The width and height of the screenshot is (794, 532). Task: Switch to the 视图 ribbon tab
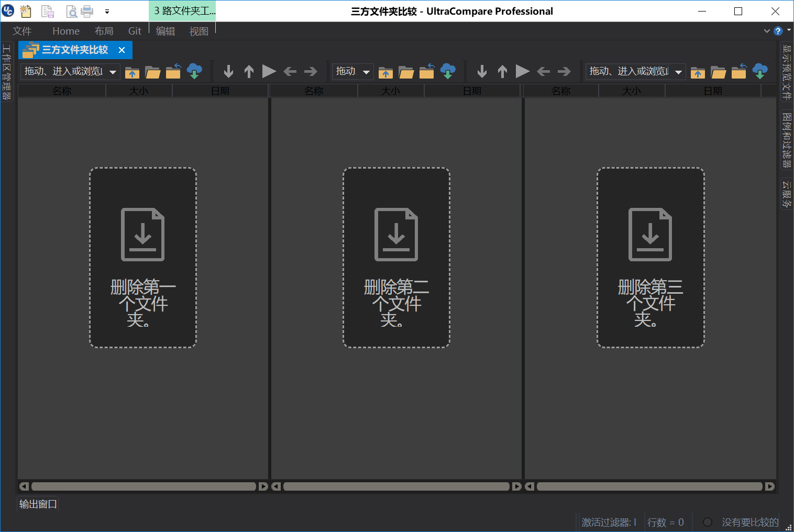[199, 31]
